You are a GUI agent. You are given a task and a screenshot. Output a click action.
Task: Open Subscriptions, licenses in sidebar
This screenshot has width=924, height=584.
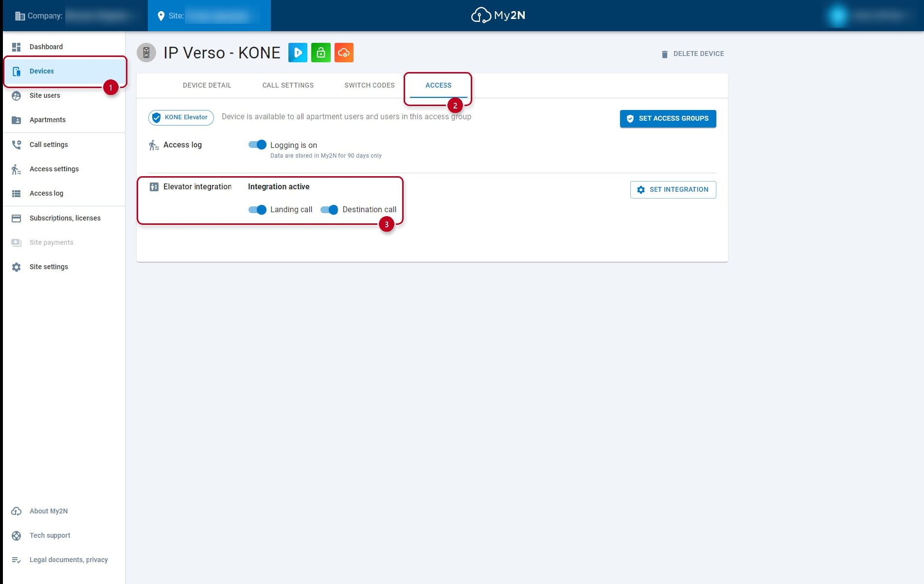[64, 218]
